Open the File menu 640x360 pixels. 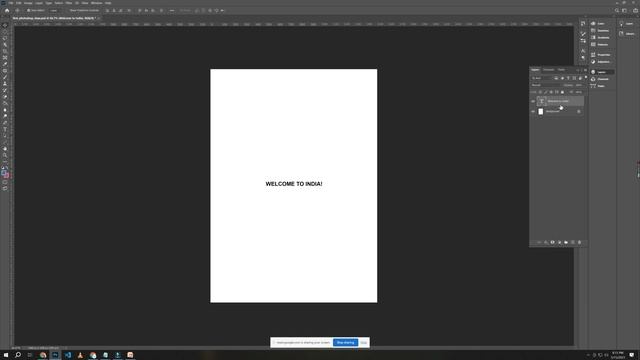(x=10, y=3)
